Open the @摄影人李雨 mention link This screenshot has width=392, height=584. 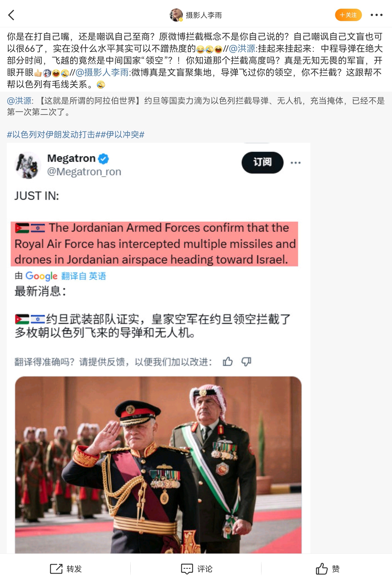[102, 72]
